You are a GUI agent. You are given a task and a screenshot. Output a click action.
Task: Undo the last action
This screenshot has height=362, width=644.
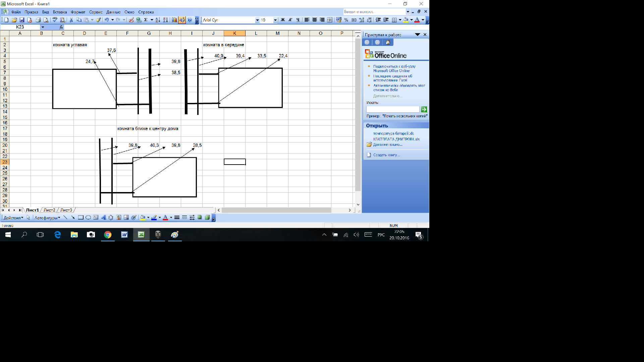107,20
